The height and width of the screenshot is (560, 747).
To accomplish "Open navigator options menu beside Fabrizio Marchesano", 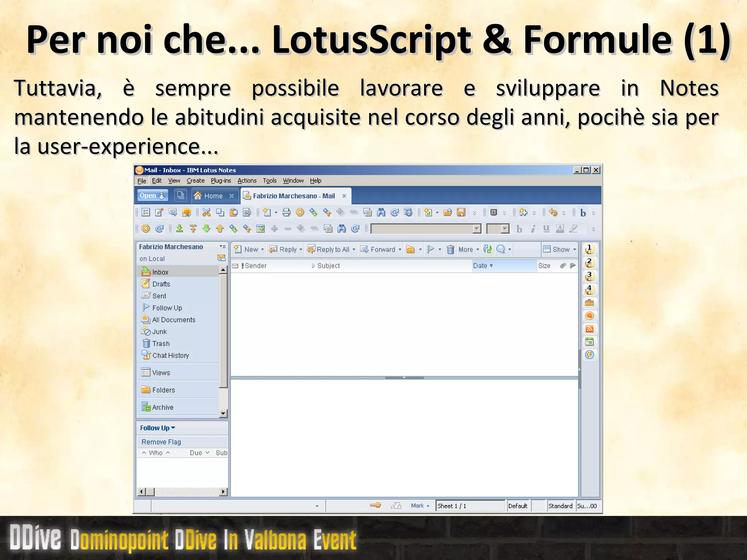I will [x=222, y=246].
